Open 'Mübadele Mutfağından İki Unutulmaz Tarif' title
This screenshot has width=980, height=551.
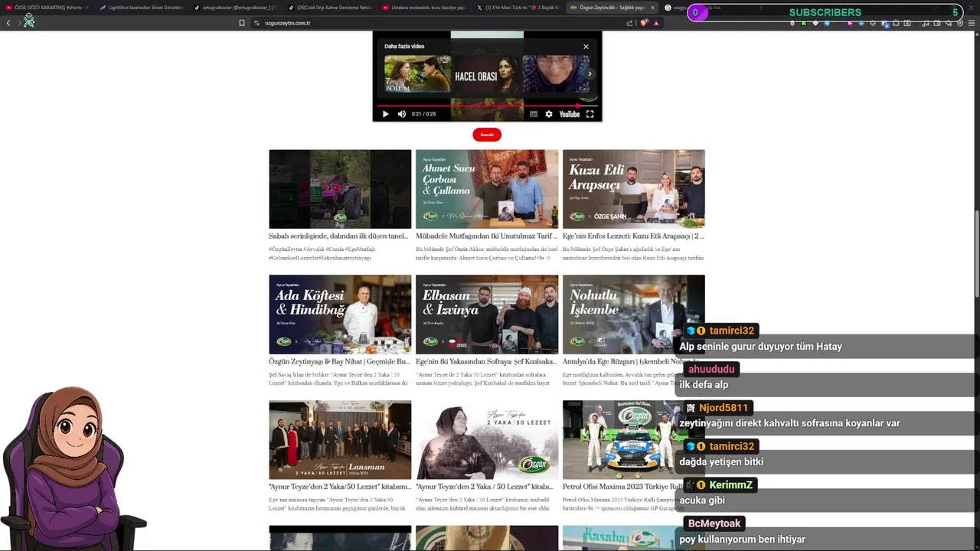pyautogui.click(x=486, y=236)
